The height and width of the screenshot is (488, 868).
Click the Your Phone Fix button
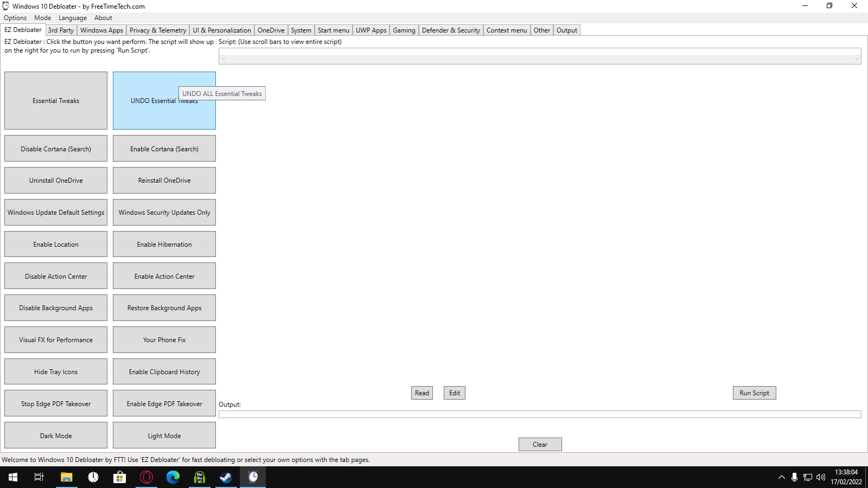click(x=164, y=340)
